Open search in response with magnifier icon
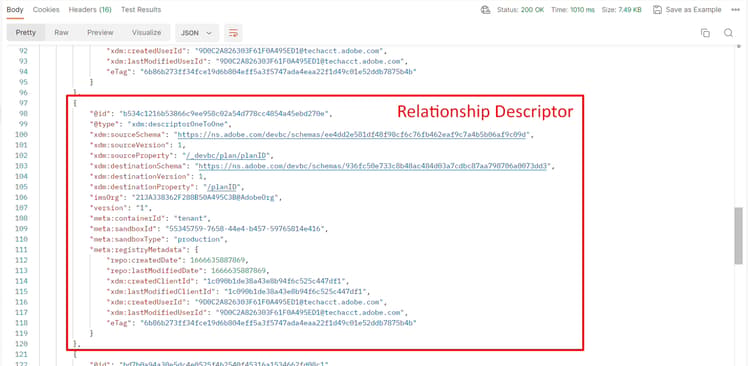The height and width of the screenshot is (366, 750). (x=728, y=33)
